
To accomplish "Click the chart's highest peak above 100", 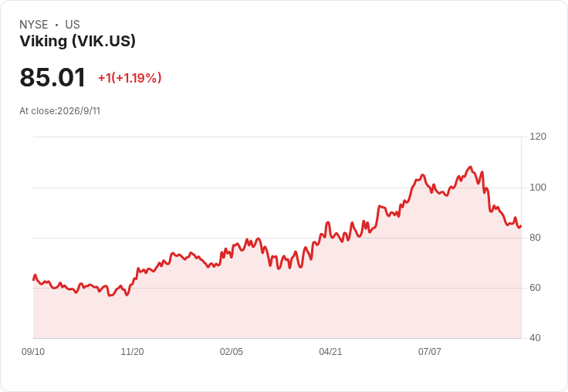I will (470, 167).
